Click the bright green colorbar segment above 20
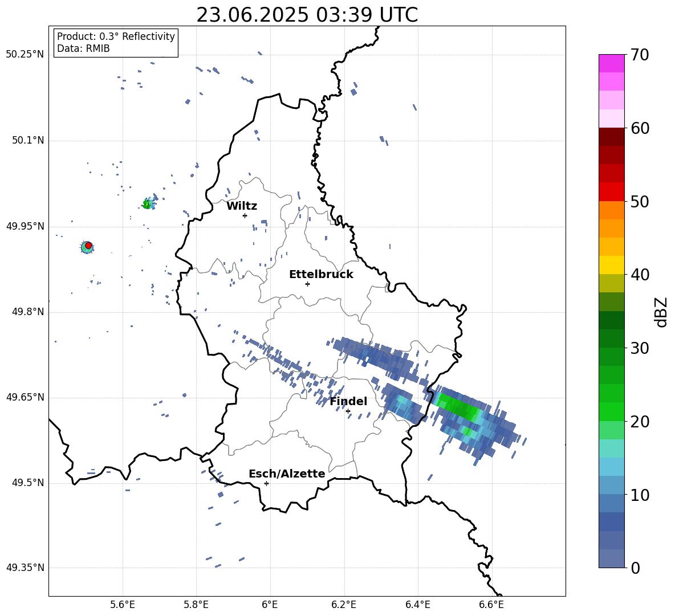This screenshot has height=616, width=675. (611, 411)
